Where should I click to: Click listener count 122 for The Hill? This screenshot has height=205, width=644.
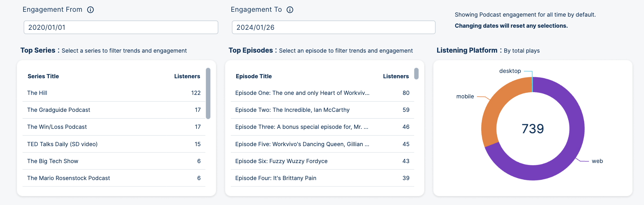point(196,93)
